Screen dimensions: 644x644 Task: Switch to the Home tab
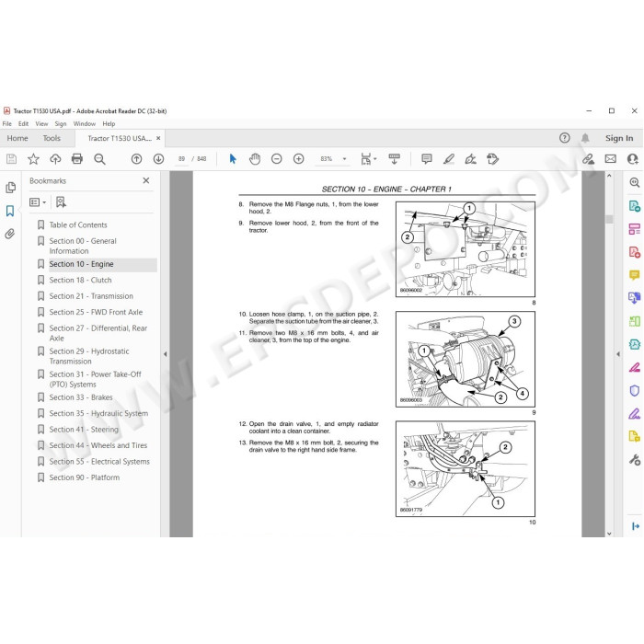17,138
